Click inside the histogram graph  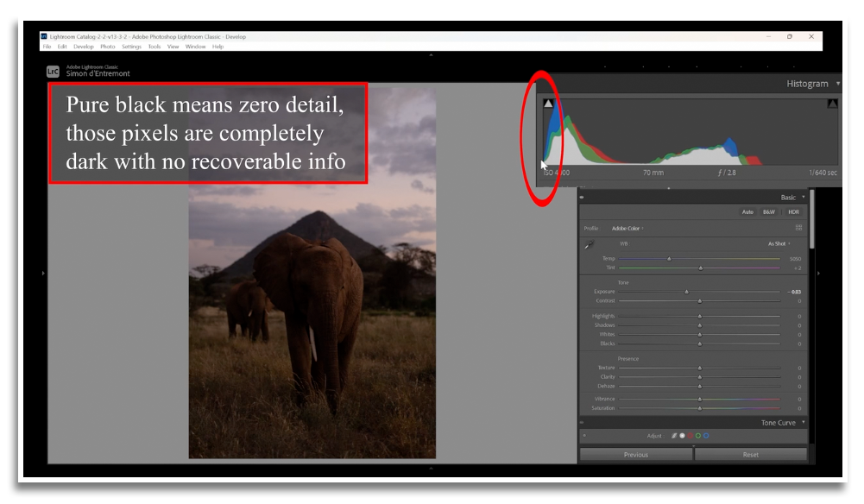[690, 131]
